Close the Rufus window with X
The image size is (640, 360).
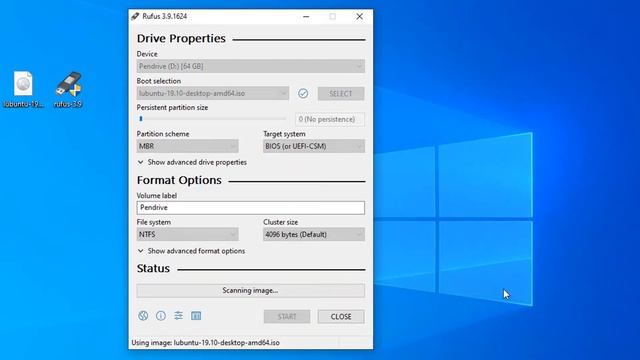coord(359,16)
